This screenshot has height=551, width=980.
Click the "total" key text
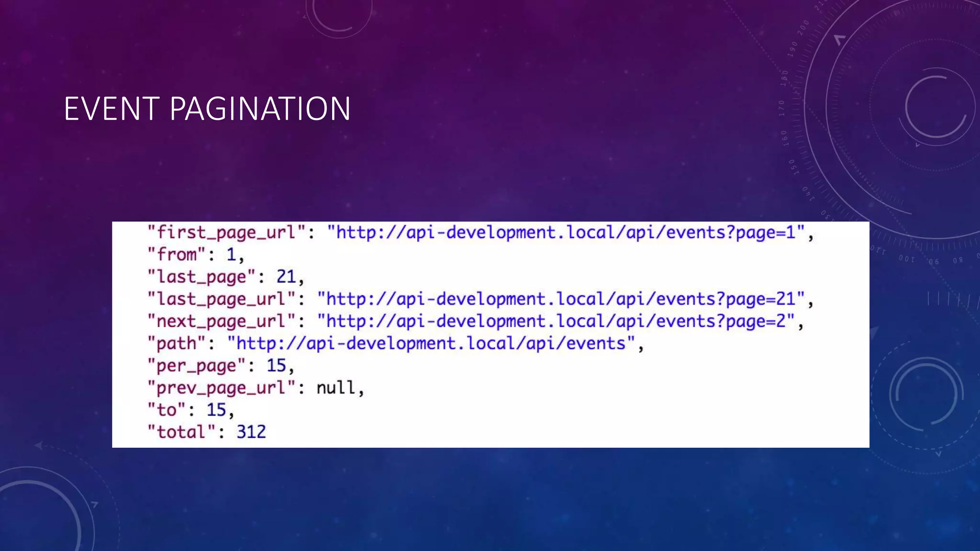(181, 432)
